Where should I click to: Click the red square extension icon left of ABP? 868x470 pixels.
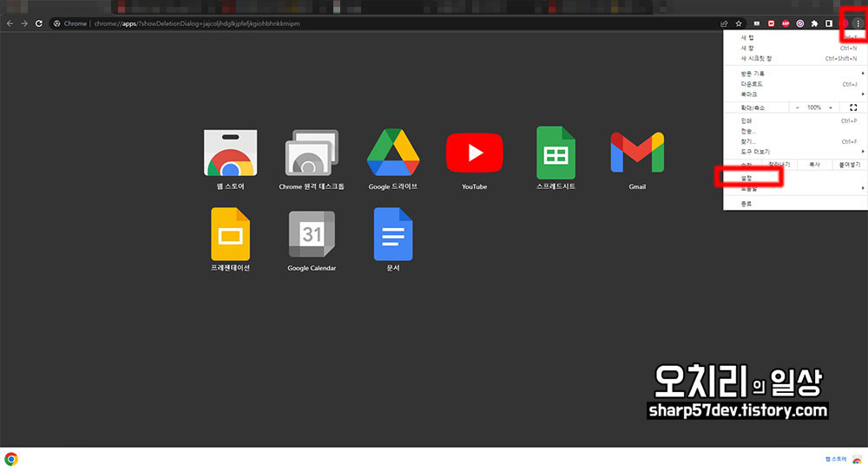coord(771,23)
